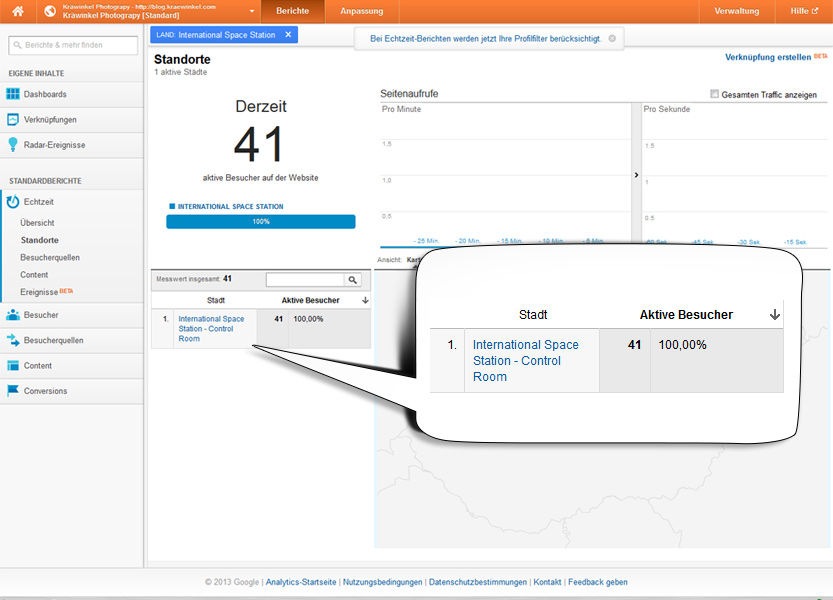Viewport: 833px width, 600px height.
Task: Select Ereignisse BETA under Echtzeit
Action: point(47,292)
